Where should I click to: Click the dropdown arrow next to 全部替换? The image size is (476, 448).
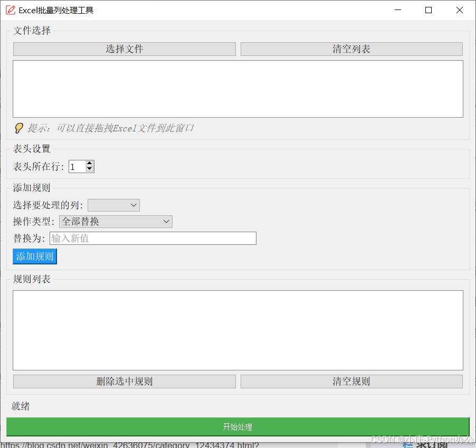pos(166,222)
